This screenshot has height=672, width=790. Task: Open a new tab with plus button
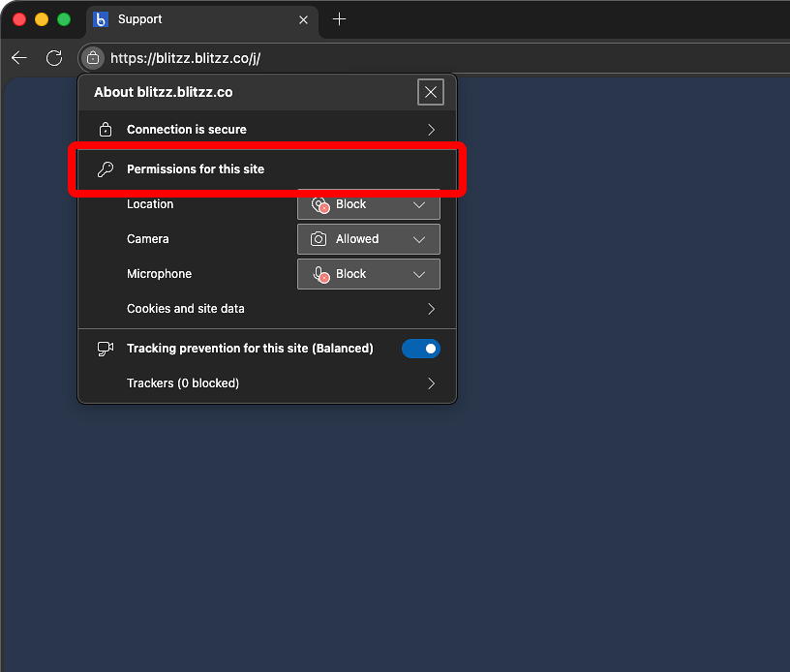tap(340, 19)
